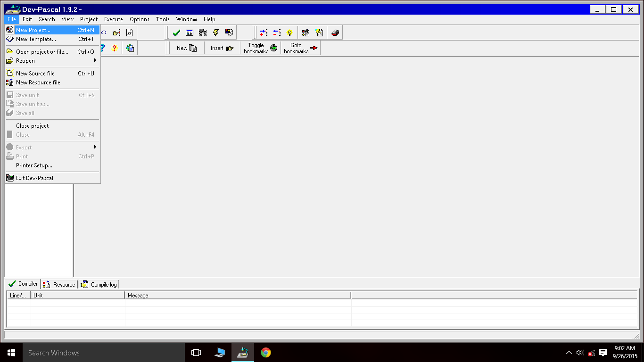Open the Options menu
Screen dimensions: 644x362
pyautogui.click(x=140, y=19)
